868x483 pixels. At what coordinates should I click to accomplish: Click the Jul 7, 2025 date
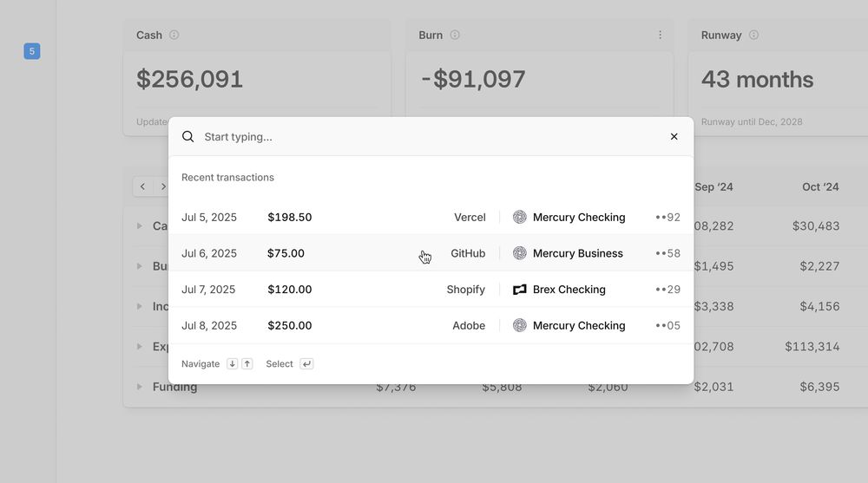tap(208, 290)
